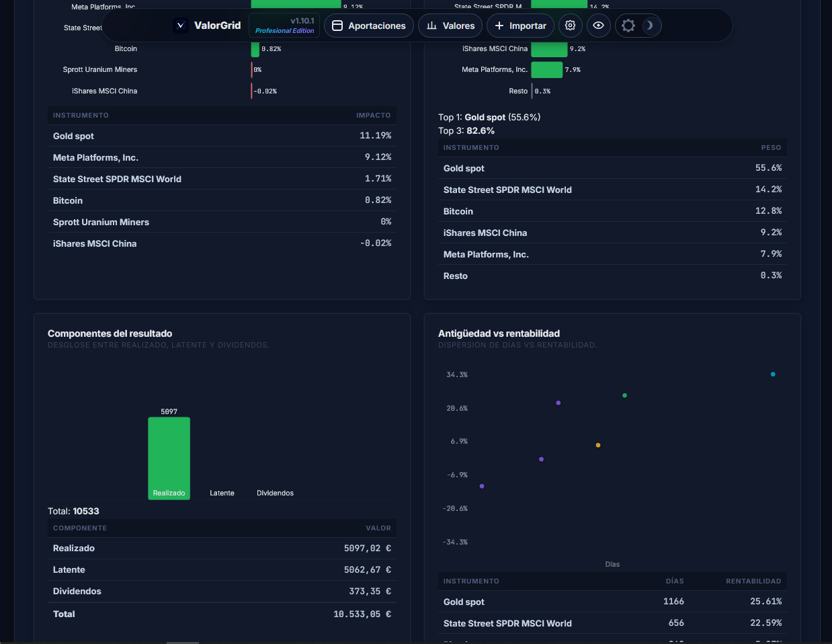832x644 pixels.
Task: Click the Sprott Uranium Miners chart label
Action: point(100,70)
